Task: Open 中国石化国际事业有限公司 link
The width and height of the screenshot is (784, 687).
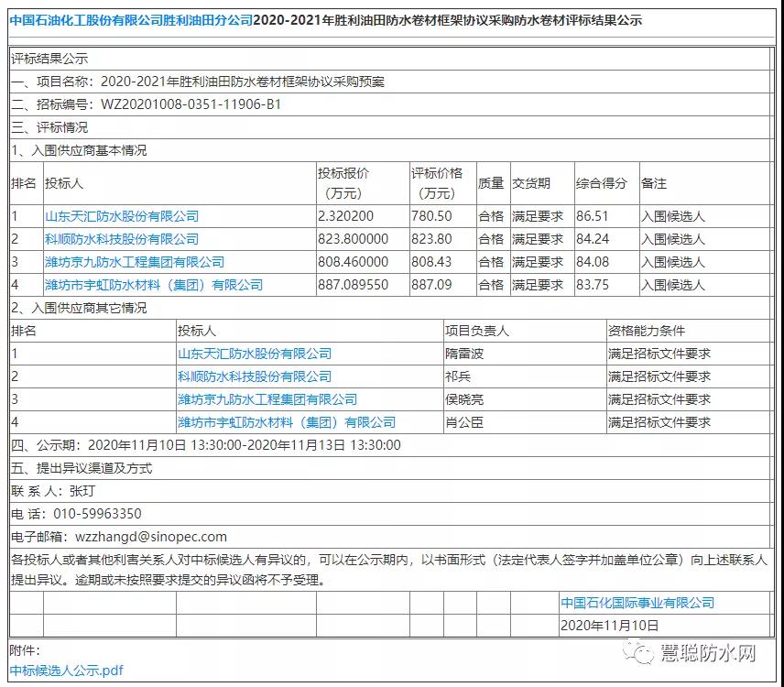Action: [637, 603]
